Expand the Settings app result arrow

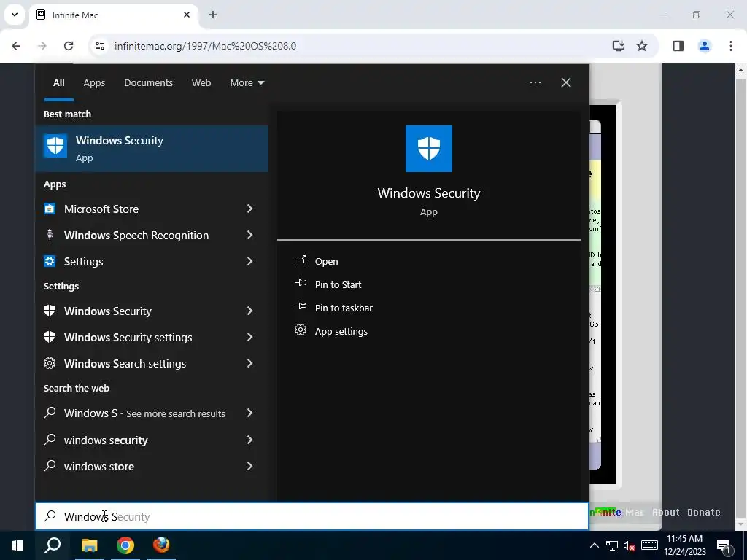[x=249, y=261]
